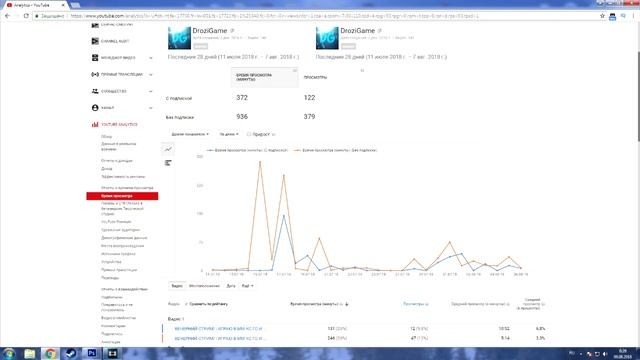Screen dimensions: 640x360
Task: Open the chart metric dropdown
Action: coord(190,134)
